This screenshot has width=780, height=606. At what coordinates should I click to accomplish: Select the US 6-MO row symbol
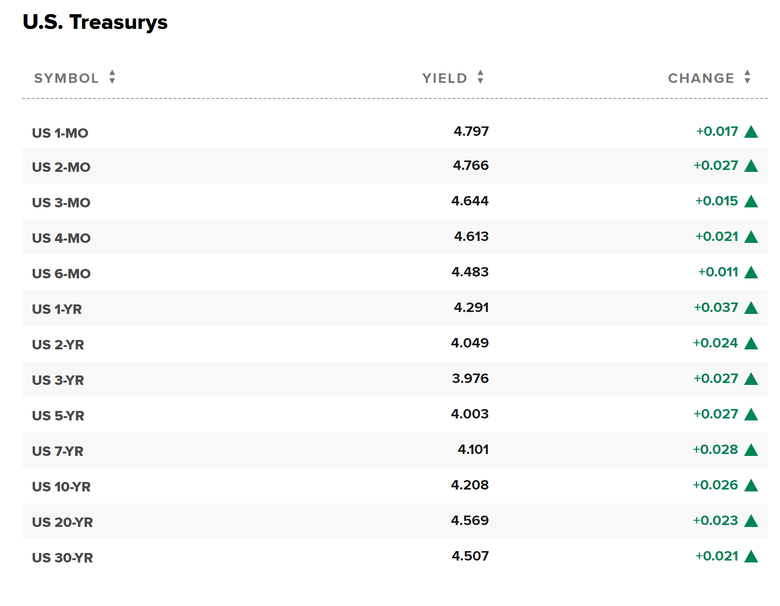coord(61,274)
